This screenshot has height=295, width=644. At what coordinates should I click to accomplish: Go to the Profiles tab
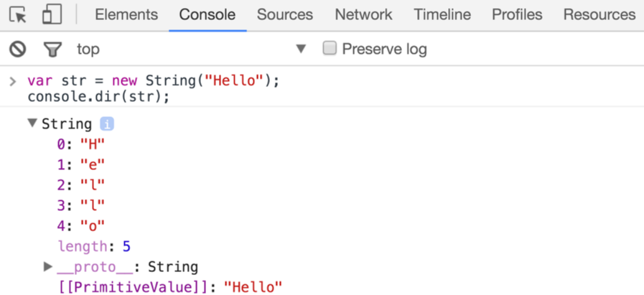click(517, 15)
